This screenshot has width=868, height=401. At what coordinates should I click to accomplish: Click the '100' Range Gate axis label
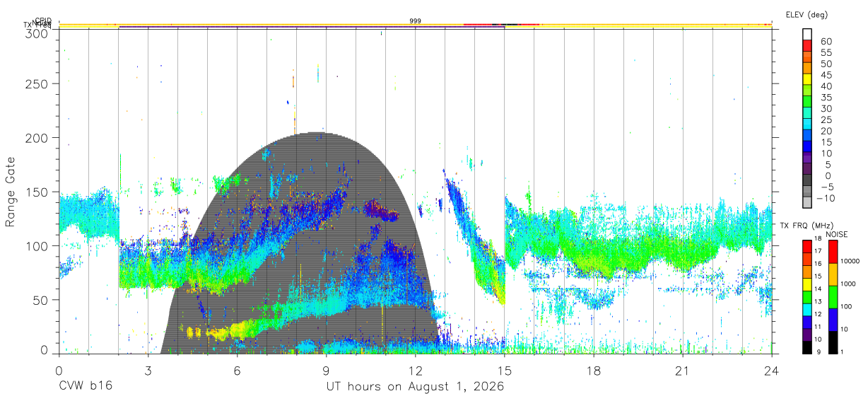(37, 246)
